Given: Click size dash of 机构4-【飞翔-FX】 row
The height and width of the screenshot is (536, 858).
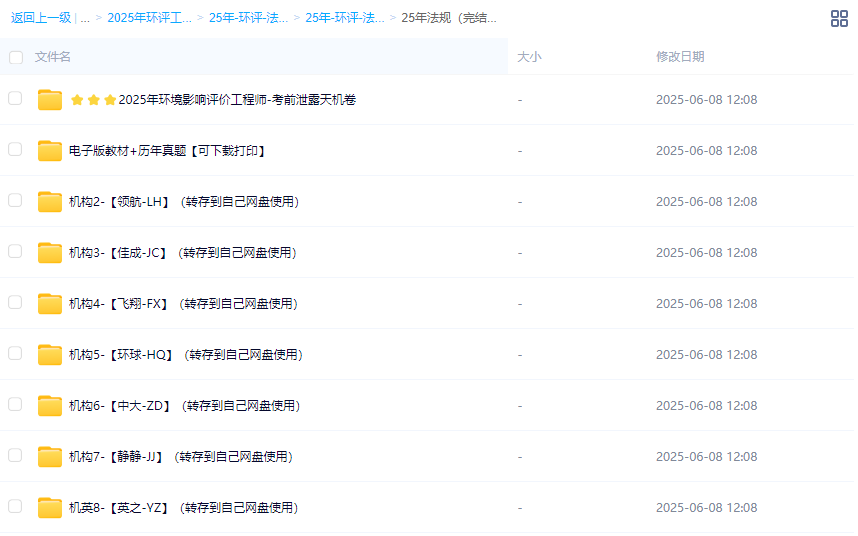Looking at the screenshot, I should click(520, 304).
